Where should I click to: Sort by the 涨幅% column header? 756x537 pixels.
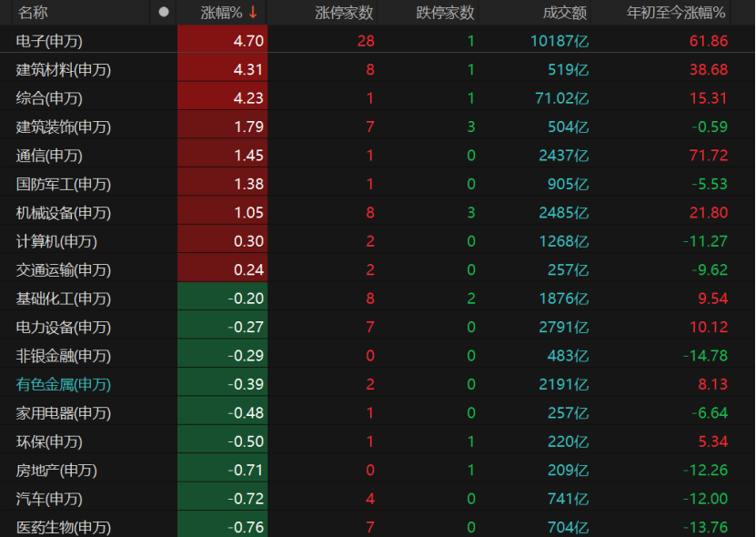221,13
